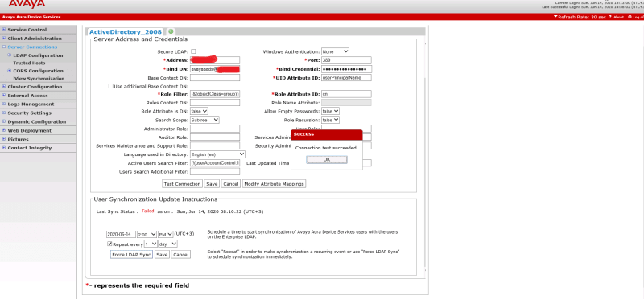Cancel the synchronization schedule changes

tap(180, 255)
